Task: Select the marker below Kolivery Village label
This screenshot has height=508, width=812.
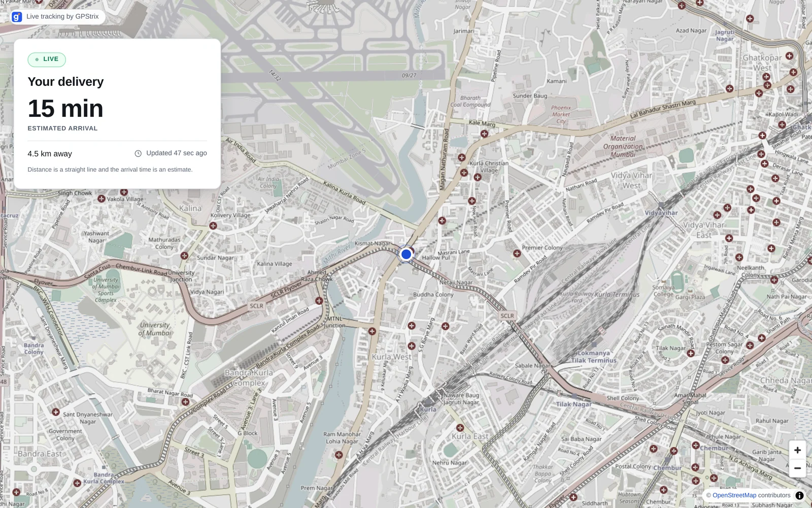Action: point(213,226)
